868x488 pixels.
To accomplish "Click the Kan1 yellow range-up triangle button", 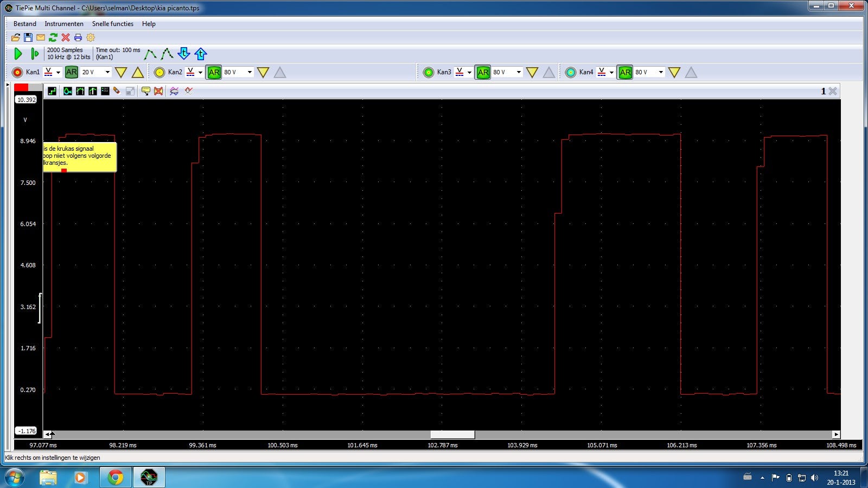I will click(x=138, y=72).
